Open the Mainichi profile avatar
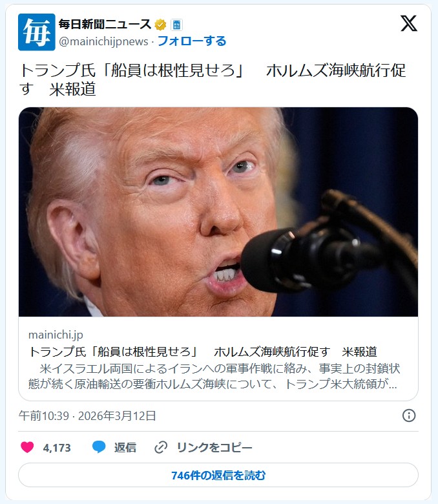The image size is (438, 504). [x=37, y=32]
